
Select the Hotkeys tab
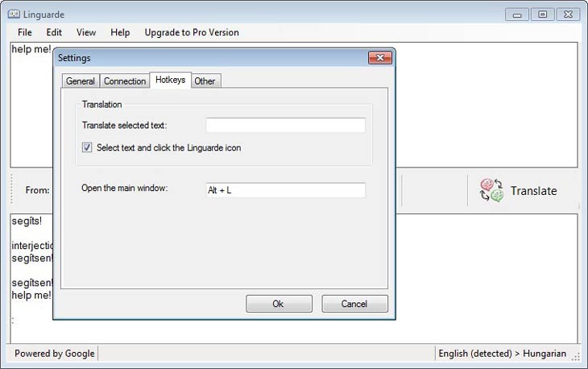coord(170,80)
